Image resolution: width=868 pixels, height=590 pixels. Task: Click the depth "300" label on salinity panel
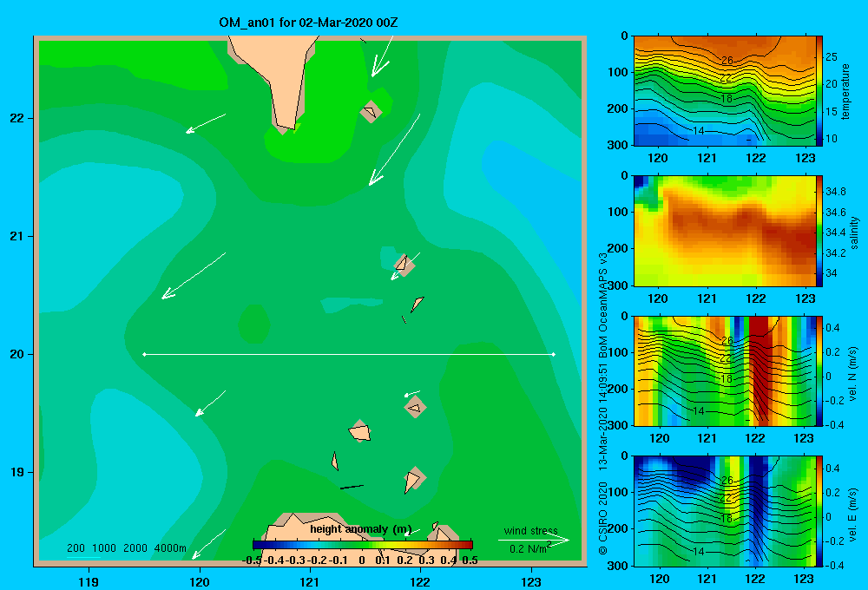click(618, 285)
